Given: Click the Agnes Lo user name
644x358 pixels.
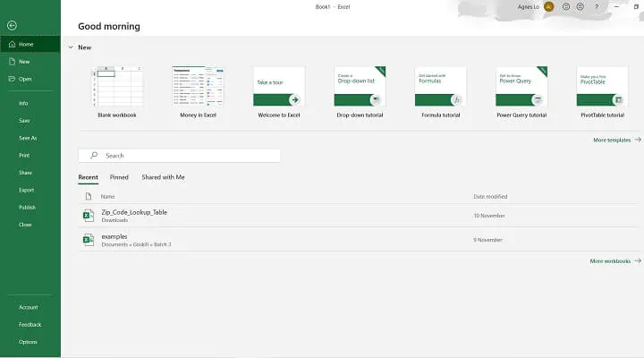Looking at the screenshot, I should [x=529, y=6].
